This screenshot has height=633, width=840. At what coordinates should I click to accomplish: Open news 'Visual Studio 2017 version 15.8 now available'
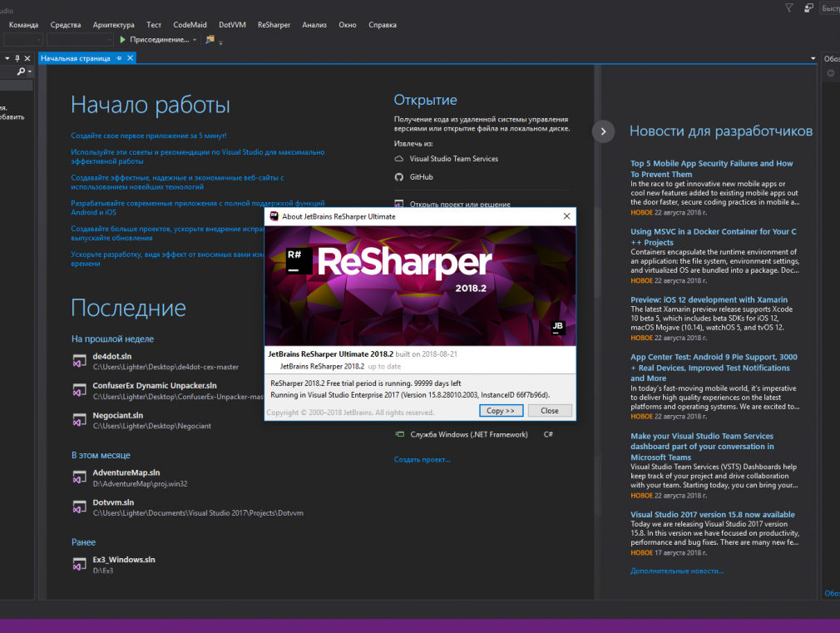click(x=713, y=515)
